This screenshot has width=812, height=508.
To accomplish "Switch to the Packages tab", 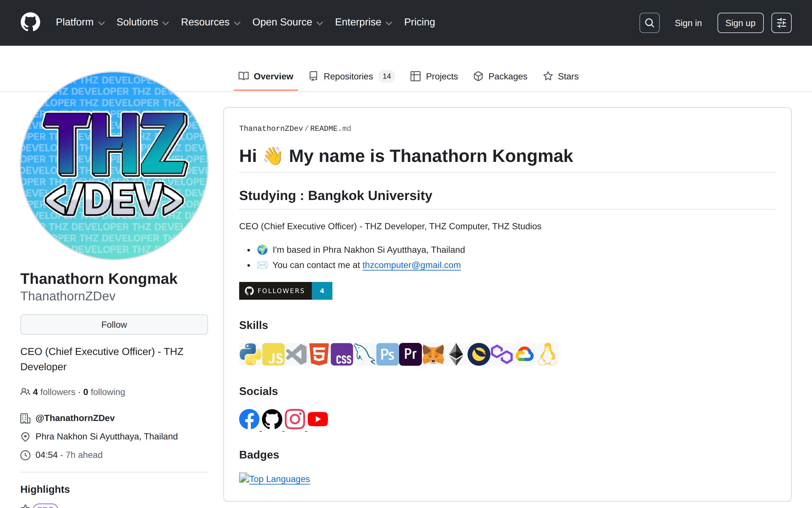I will point(500,76).
